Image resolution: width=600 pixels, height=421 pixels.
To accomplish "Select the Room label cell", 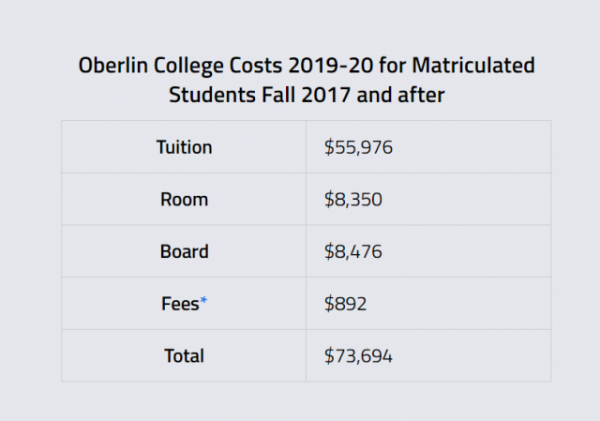I will pyautogui.click(x=184, y=199).
